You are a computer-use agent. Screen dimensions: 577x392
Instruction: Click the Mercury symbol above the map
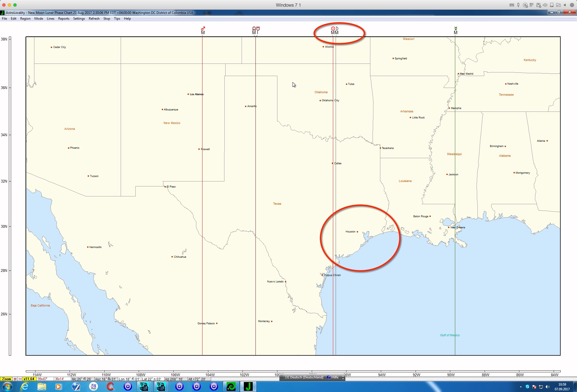point(455,29)
